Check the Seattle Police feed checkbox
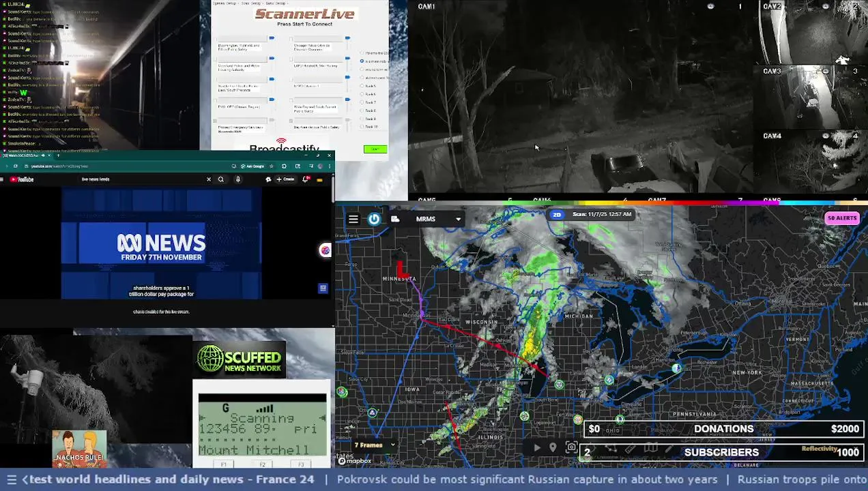 215,80
